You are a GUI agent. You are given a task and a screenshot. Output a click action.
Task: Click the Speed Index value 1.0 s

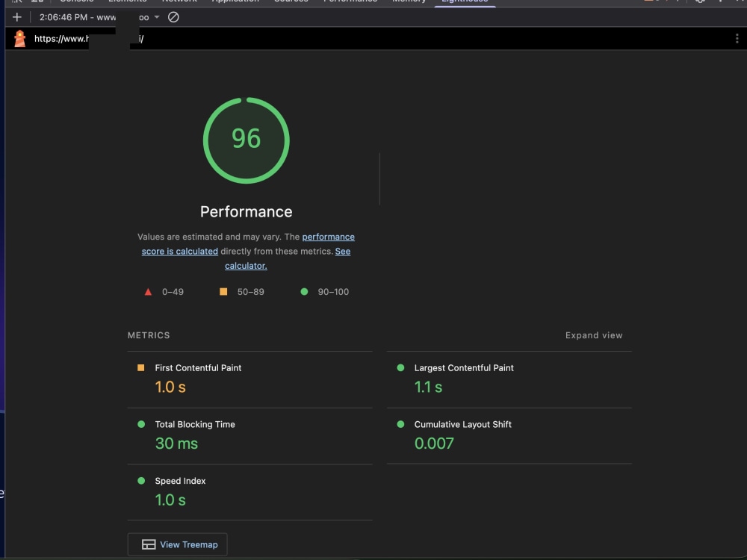point(170,500)
